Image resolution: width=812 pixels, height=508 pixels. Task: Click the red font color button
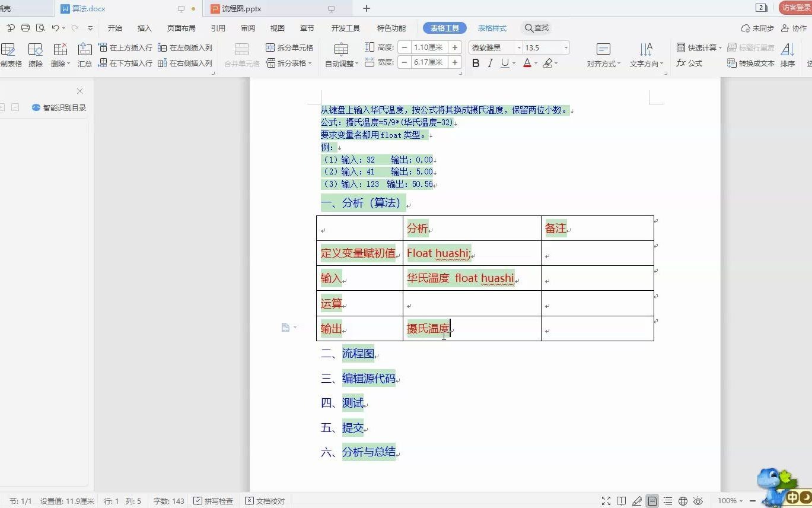click(x=527, y=63)
